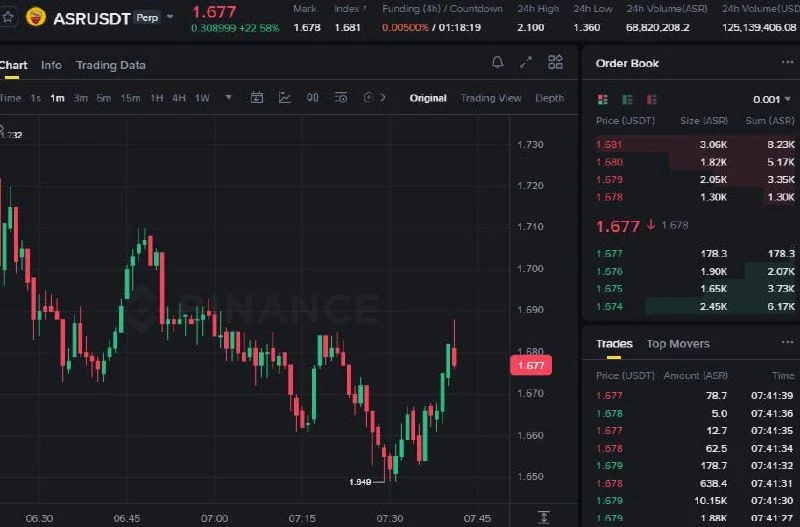
Task: Select the 1.679 ask price row
Action: [x=695, y=180]
